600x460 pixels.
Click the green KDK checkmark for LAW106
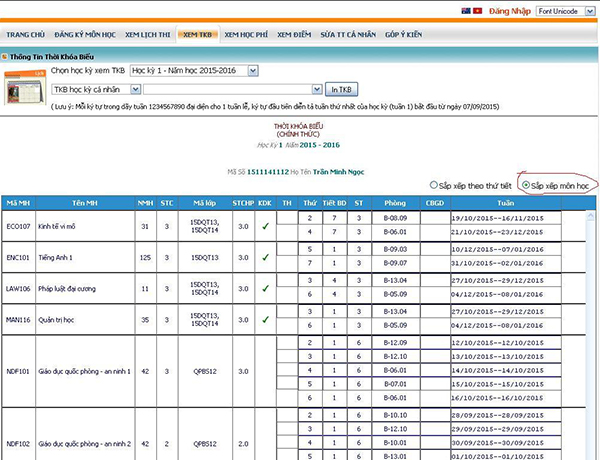coord(264,288)
